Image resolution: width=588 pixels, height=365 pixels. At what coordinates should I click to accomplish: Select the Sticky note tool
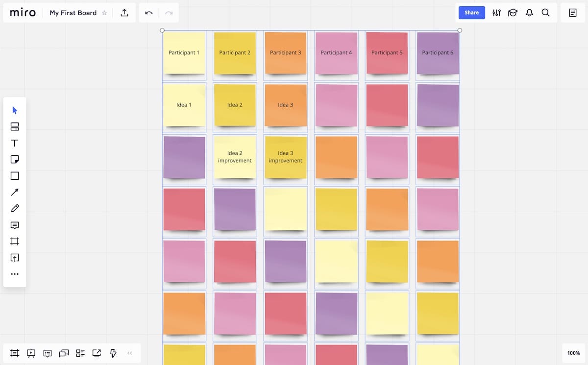point(15,160)
